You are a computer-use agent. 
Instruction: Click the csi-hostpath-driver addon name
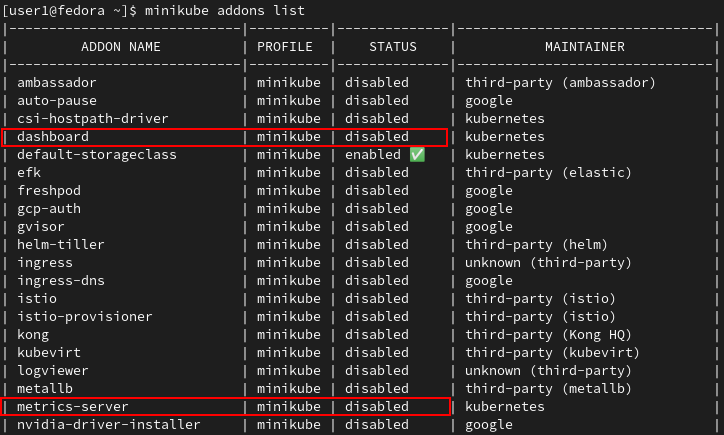[x=93, y=119]
